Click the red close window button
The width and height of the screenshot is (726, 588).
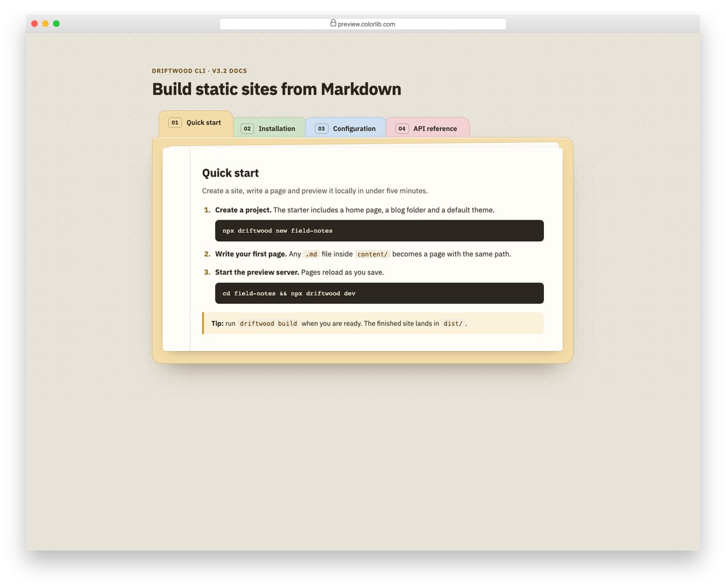[34, 24]
